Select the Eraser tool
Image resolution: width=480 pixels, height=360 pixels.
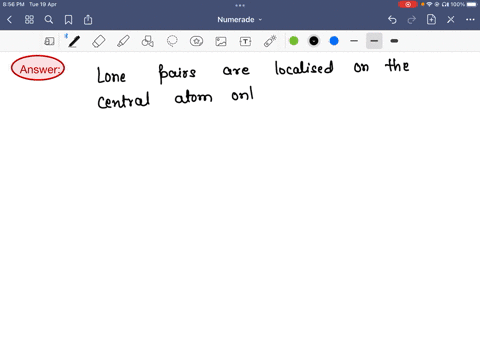(99, 41)
